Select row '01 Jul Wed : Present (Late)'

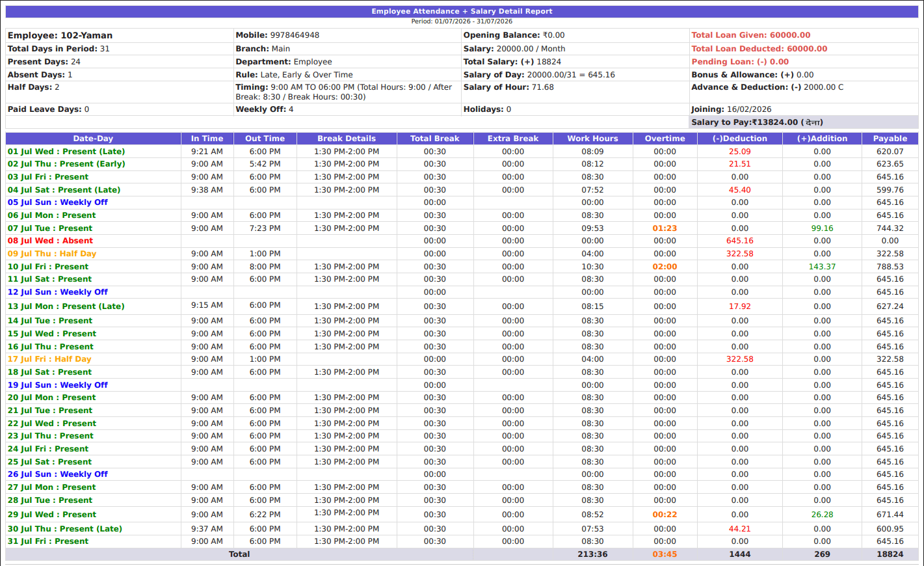point(462,152)
